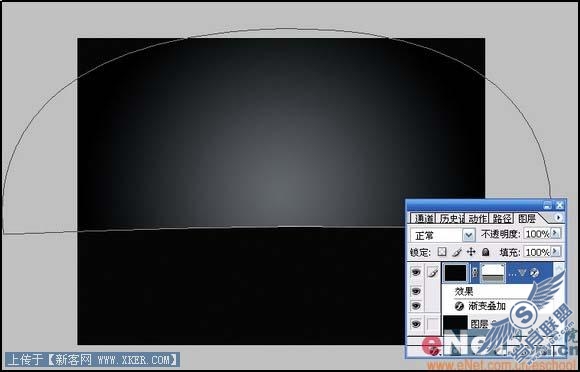
Task: Click the layer style fx icon on selected layer
Action: pyautogui.click(x=534, y=273)
